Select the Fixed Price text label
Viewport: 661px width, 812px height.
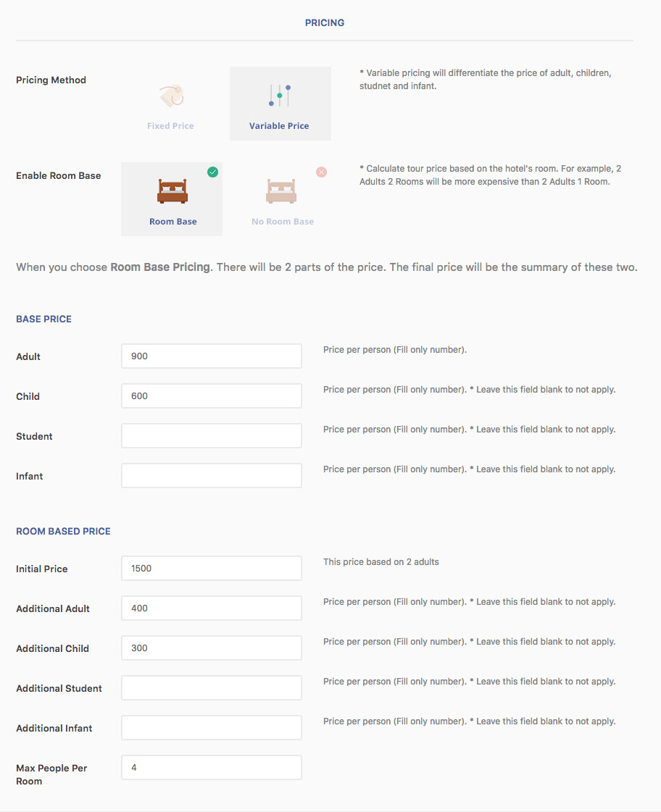[170, 126]
